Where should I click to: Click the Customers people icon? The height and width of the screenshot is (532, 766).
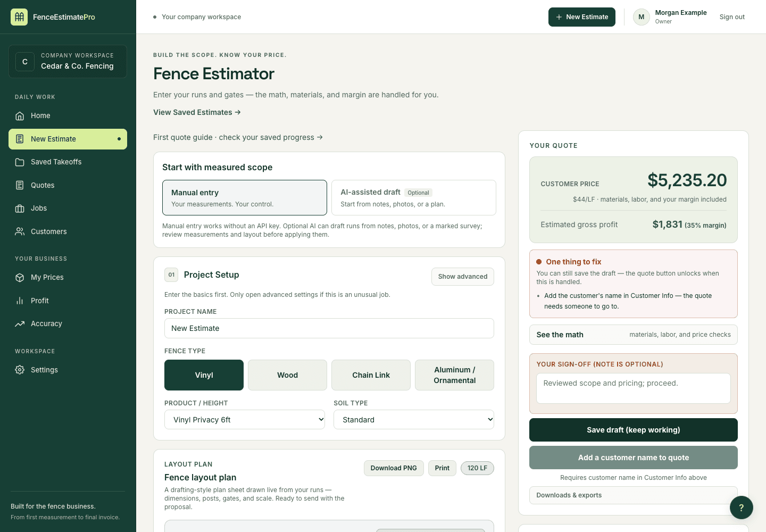[20, 231]
